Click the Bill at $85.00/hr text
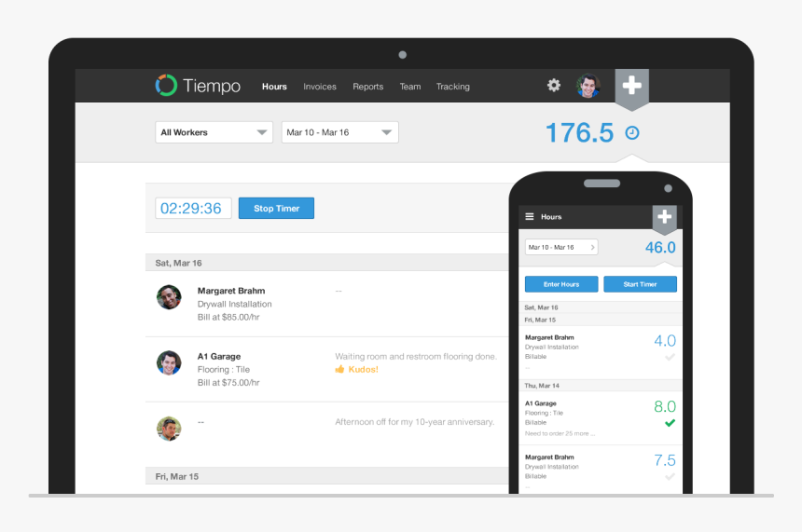Screen dimensions: 802x532 pyautogui.click(x=228, y=317)
